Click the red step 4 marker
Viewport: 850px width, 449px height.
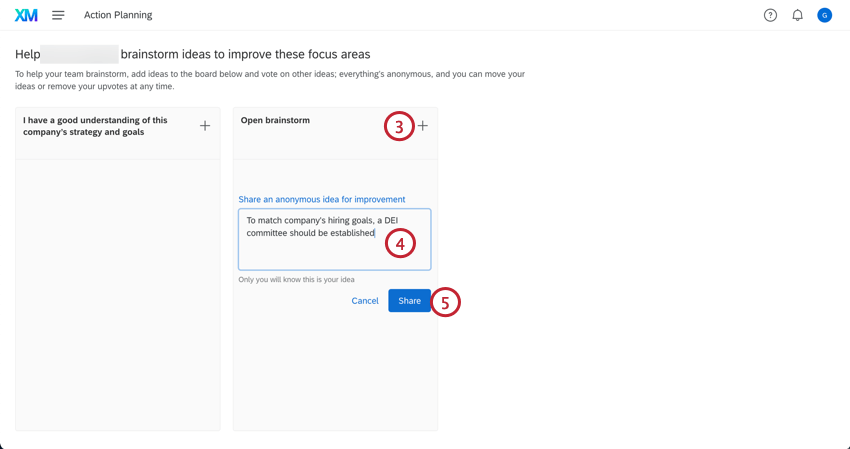pos(400,243)
